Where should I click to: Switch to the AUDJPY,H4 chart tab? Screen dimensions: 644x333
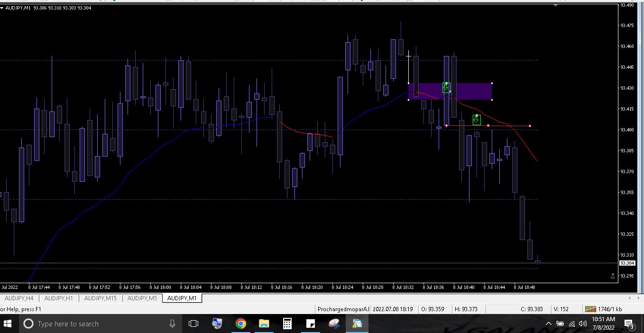coord(19,298)
